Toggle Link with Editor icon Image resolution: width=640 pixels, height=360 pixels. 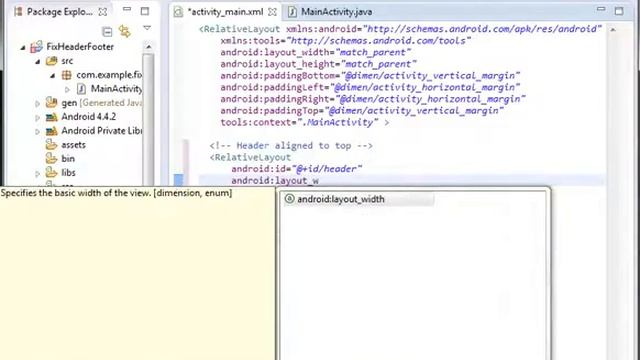(x=125, y=31)
